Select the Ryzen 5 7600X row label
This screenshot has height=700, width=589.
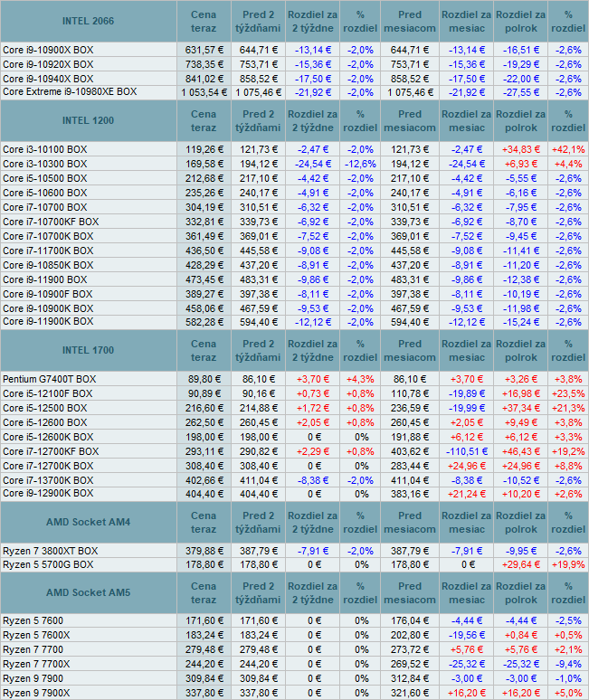(x=35, y=635)
